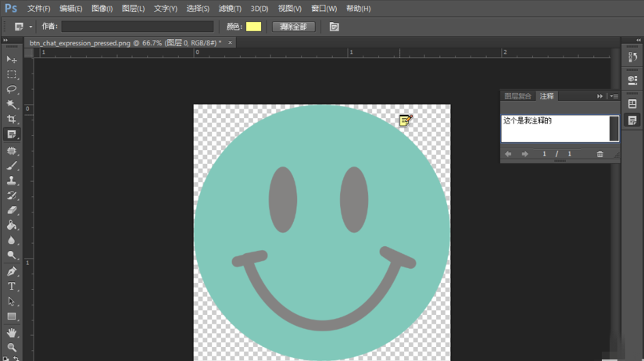Open the 滤镜(T) menu
The image size is (644, 361).
pyautogui.click(x=229, y=9)
